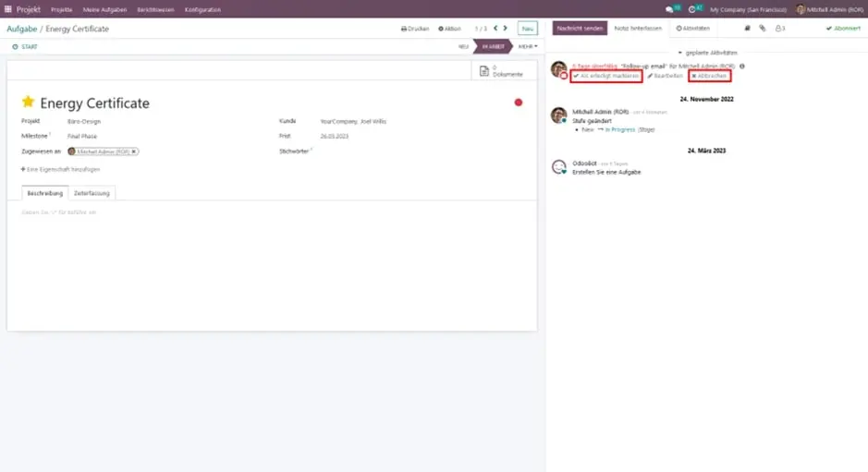The width and height of the screenshot is (868, 472).
Task: Collapse the geplante Aktivitäten section
Action: 707,53
